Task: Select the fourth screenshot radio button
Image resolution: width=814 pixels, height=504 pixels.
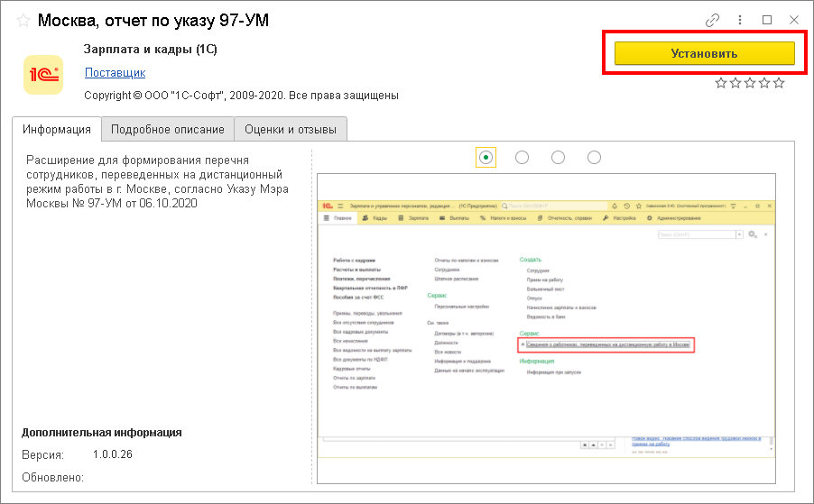Action: tap(594, 157)
